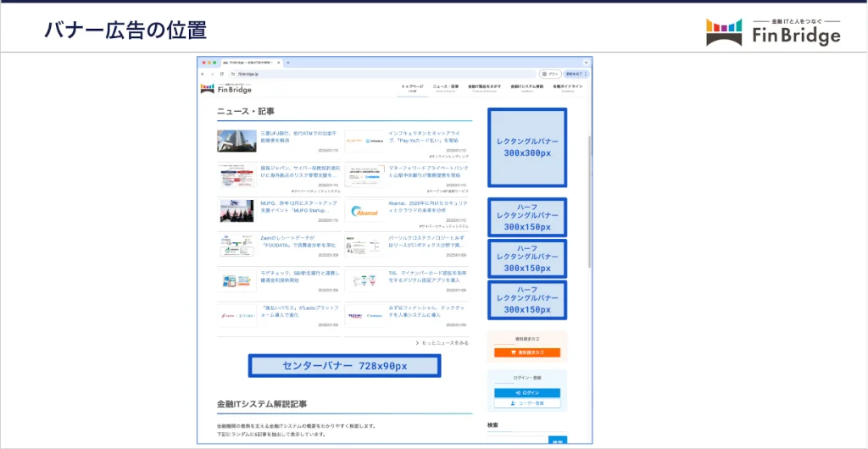Reload the page with the refresh icon
Screen dimensions: 868x449
point(220,74)
